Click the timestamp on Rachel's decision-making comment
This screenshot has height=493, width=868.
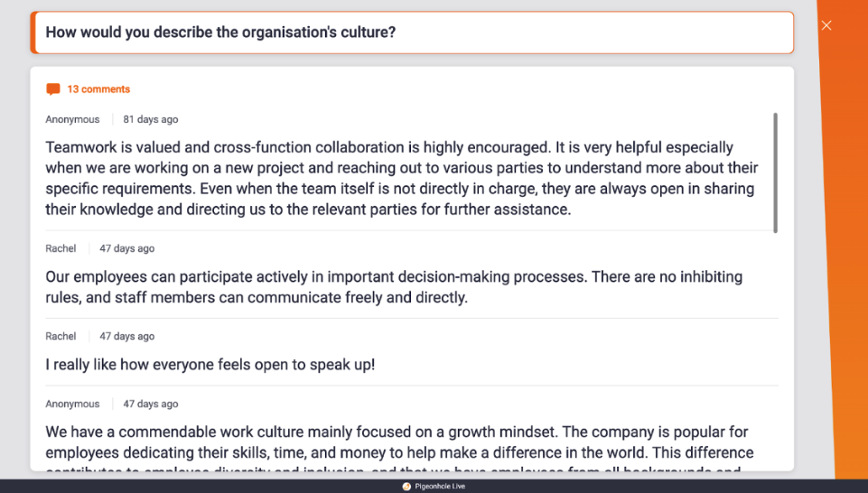pos(127,248)
